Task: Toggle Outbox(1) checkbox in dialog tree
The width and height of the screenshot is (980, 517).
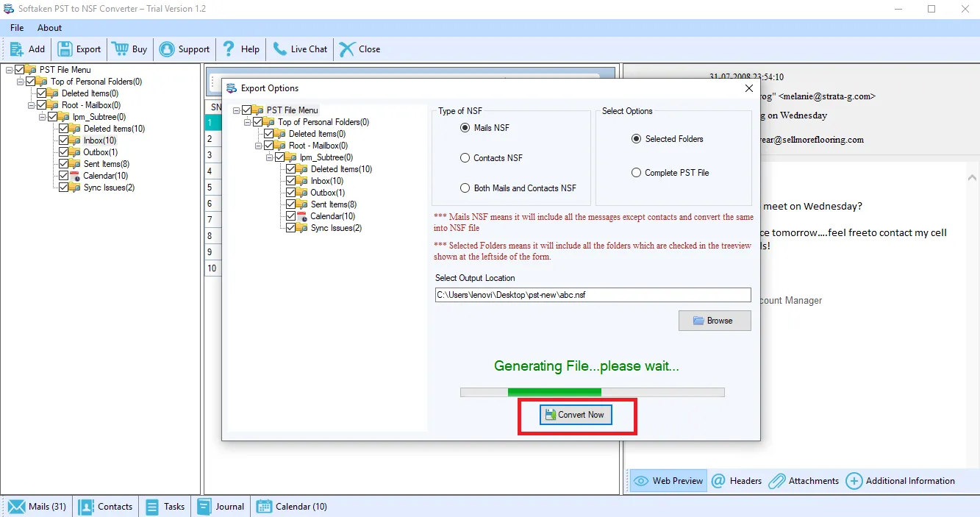Action: 290,193
